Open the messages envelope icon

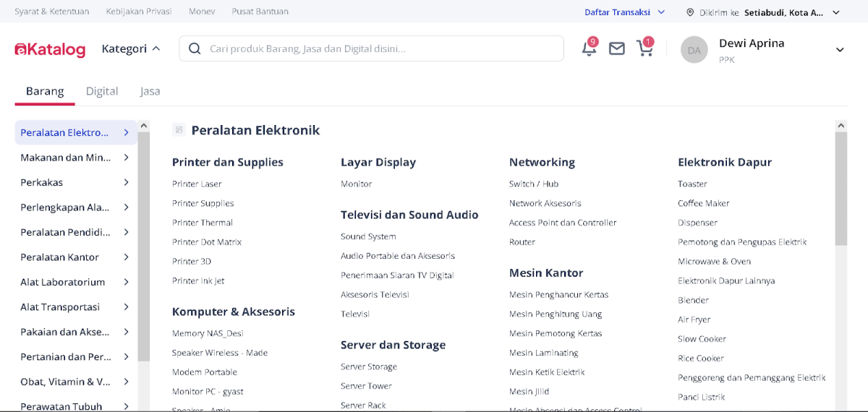616,49
